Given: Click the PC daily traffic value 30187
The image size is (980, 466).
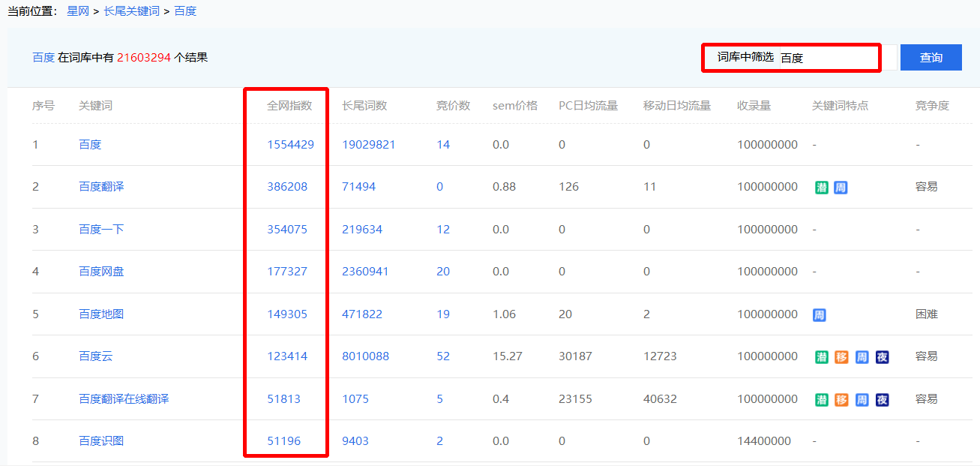Looking at the screenshot, I should pyautogui.click(x=575, y=356).
